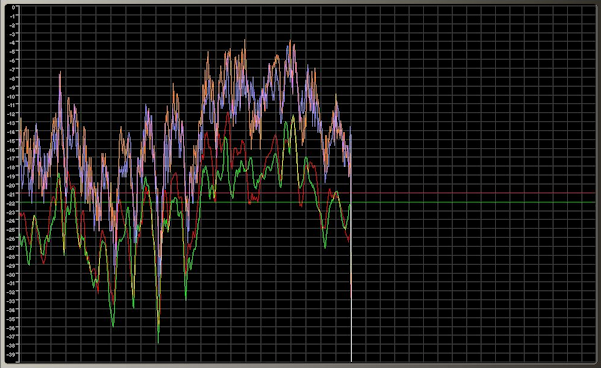Click the green trough near -35 left of center
This screenshot has width=601, height=368.
pos(113,325)
